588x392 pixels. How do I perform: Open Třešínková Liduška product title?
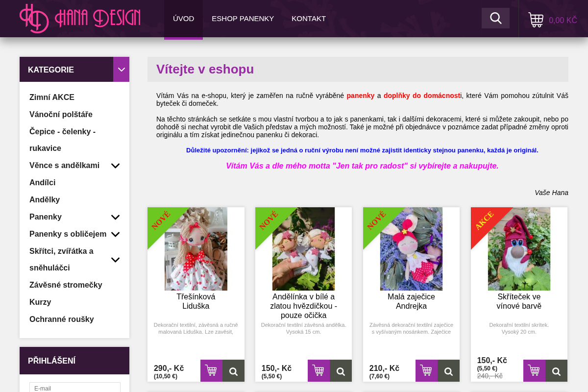[196, 301]
